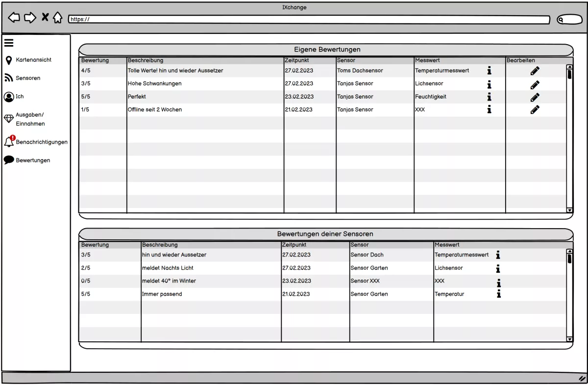Show info for Feuchtigkeit measurement

[x=489, y=97]
